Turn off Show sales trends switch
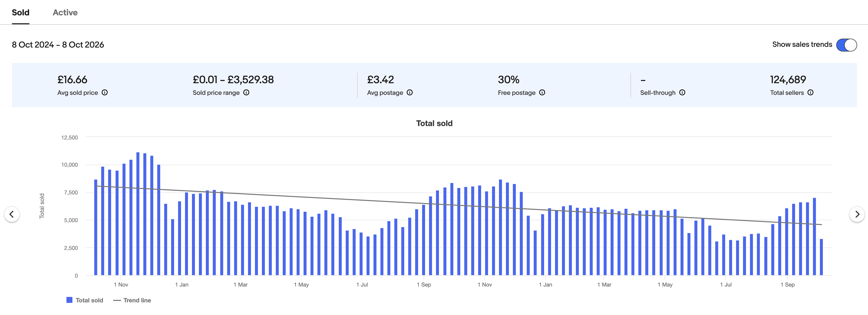Viewport: 868px width, 315px height. tap(846, 45)
